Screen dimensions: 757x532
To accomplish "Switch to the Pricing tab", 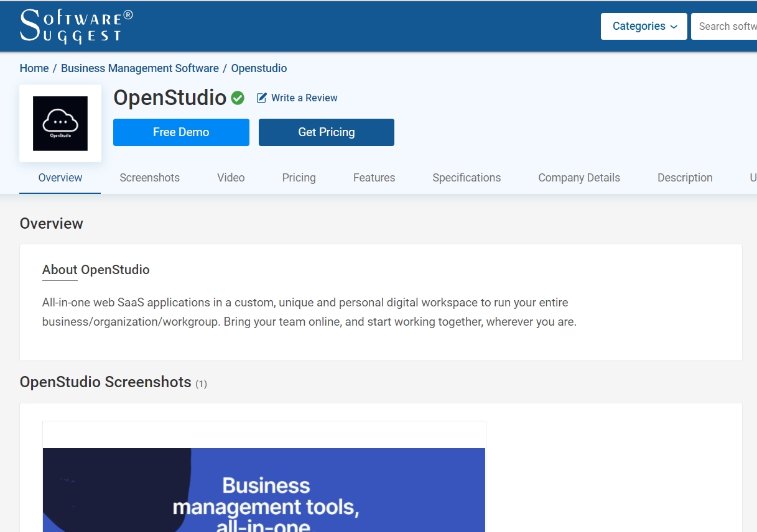I will (x=299, y=178).
